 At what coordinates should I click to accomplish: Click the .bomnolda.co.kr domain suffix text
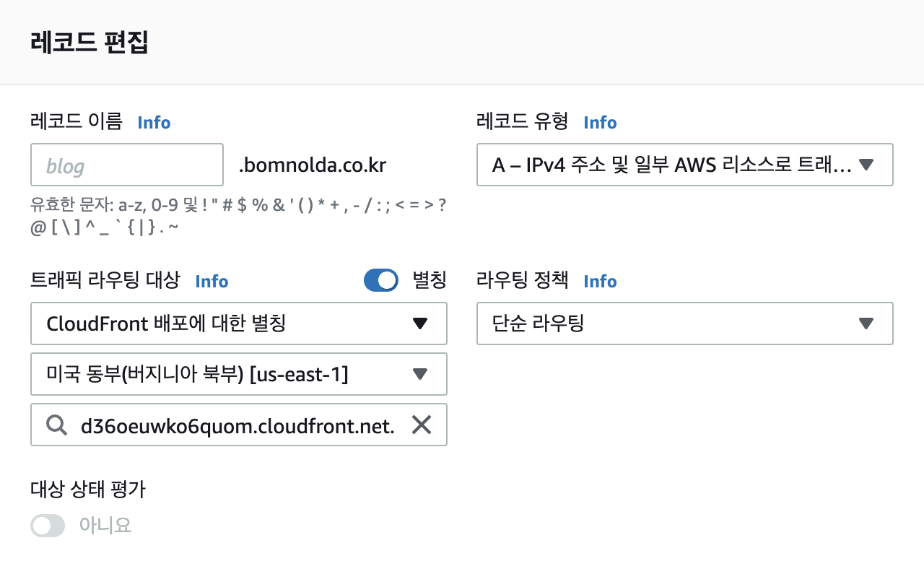[313, 166]
